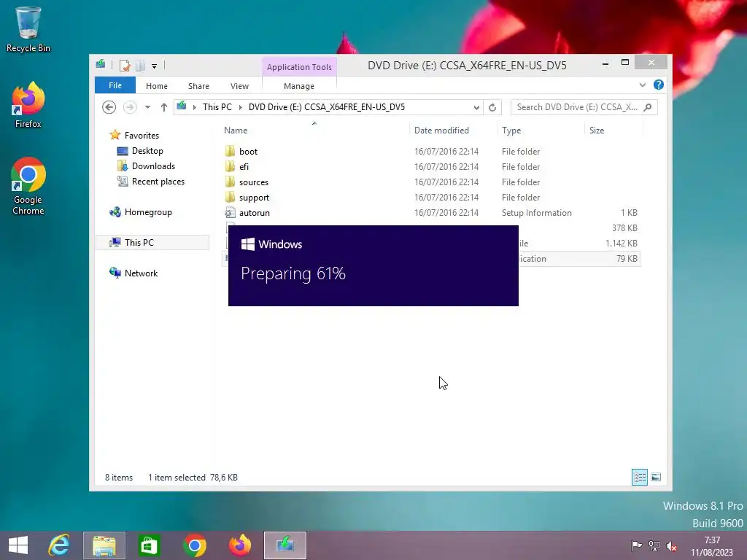Select Network in navigation pane
Image resolution: width=747 pixels, height=560 pixels.
point(133,273)
